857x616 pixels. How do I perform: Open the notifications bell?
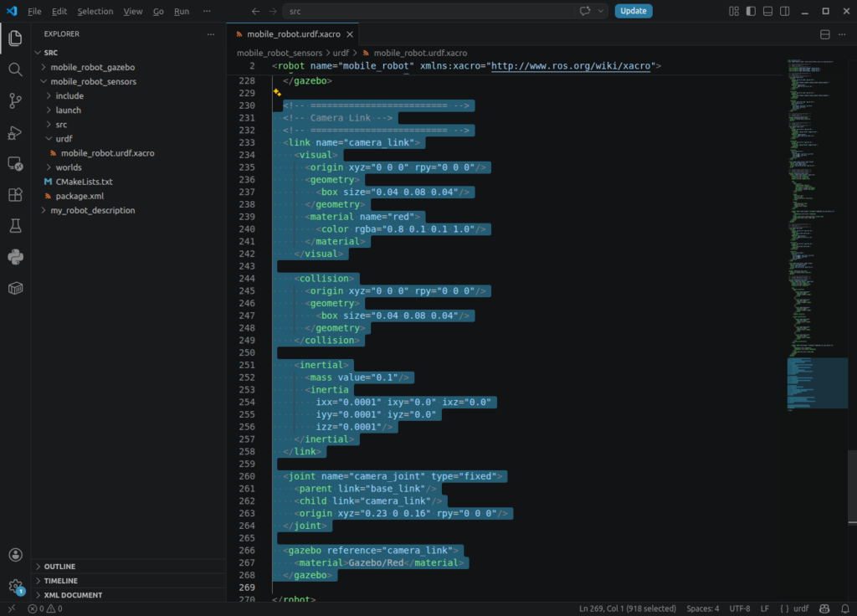click(x=845, y=608)
